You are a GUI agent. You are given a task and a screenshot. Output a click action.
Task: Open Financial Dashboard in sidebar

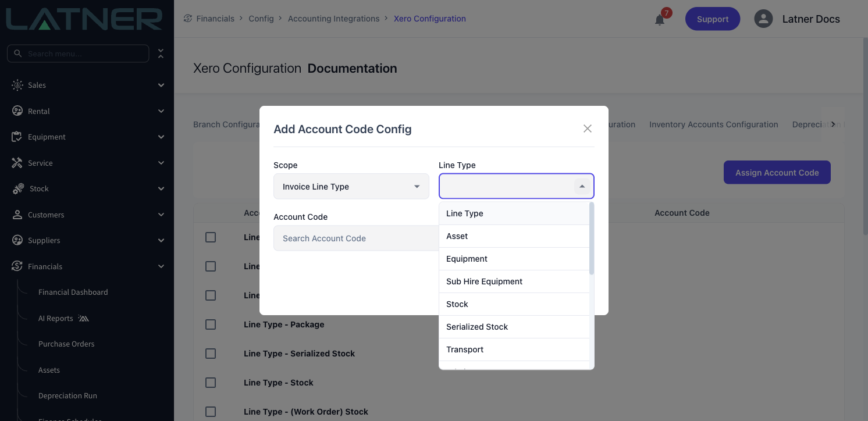(73, 292)
